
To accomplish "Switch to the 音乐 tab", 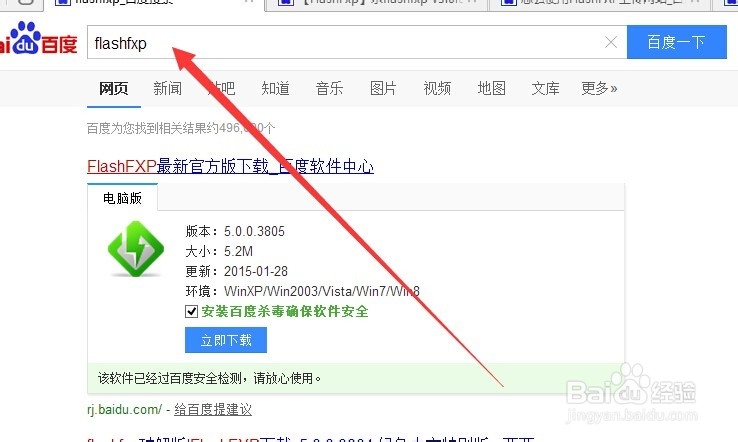I will [x=329, y=88].
